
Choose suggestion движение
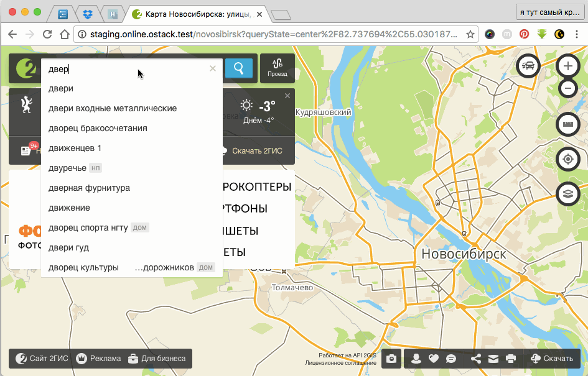[132, 208]
